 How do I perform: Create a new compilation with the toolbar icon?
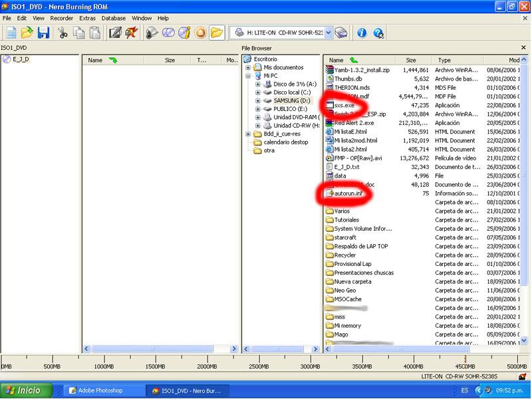tap(11, 33)
